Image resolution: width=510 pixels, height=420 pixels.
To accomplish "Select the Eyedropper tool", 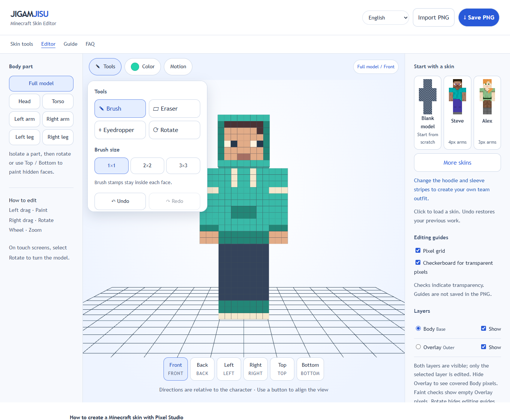I will click(120, 130).
